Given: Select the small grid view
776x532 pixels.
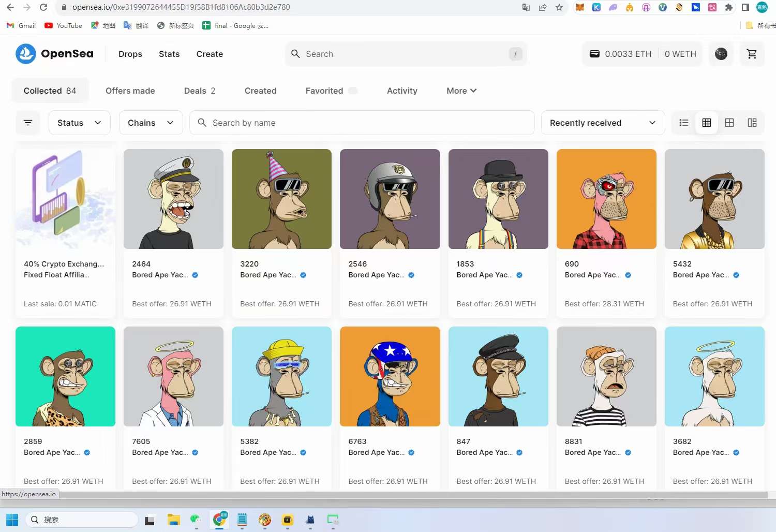Looking at the screenshot, I should click(x=707, y=123).
